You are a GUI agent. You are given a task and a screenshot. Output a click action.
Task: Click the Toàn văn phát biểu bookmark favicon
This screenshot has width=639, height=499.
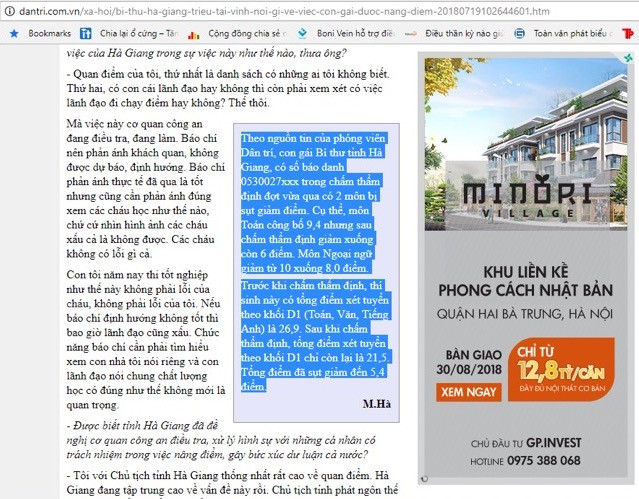coord(520,33)
